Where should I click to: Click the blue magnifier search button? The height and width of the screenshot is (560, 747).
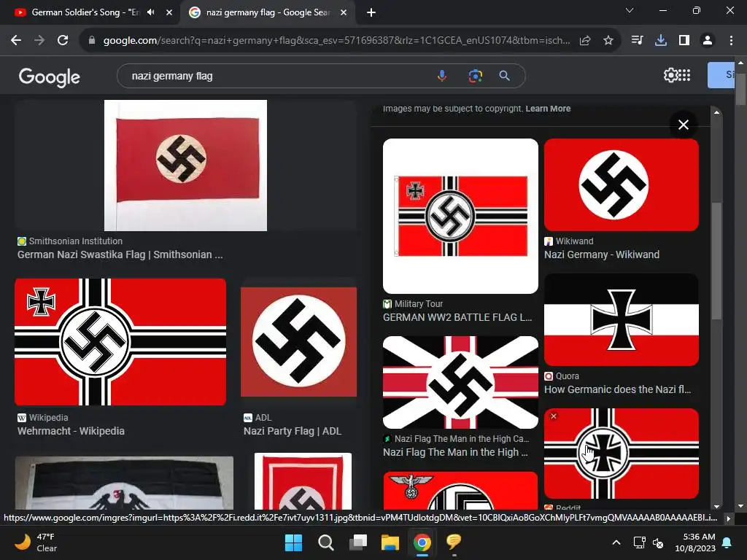(505, 76)
